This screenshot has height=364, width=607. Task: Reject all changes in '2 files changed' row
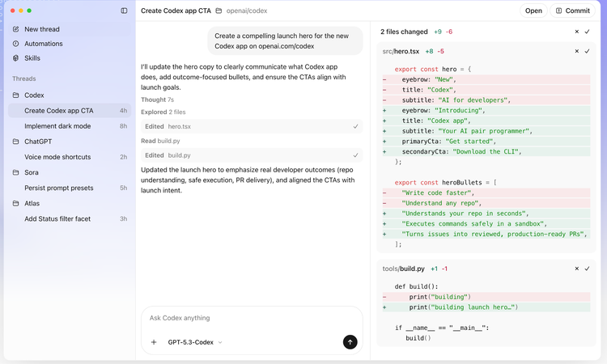[x=577, y=32]
